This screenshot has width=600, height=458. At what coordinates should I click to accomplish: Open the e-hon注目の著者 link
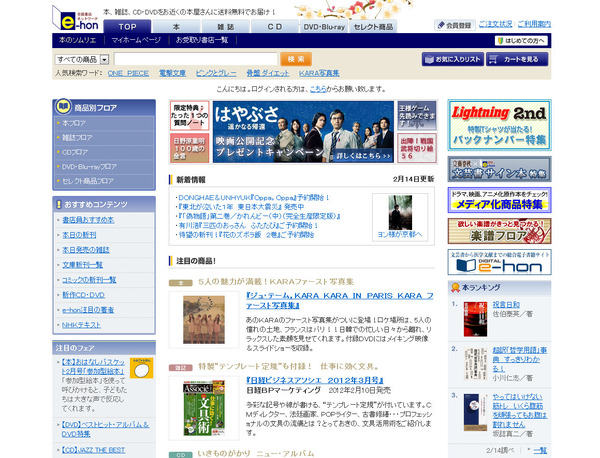point(88,310)
